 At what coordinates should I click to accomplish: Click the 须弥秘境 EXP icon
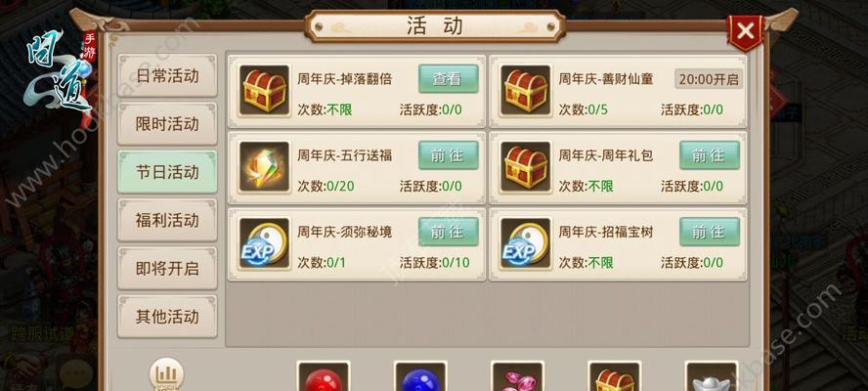pos(264,243)
